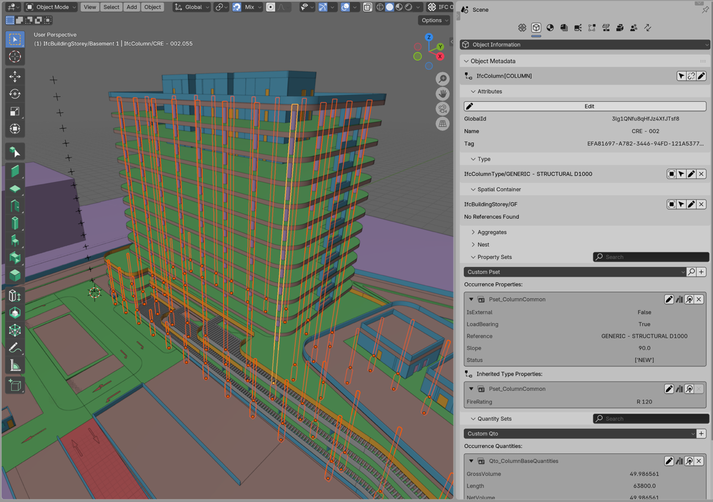713x502 pixels.
Task: Select the Covering lattice tool
Action: click(x=15, y=331)
